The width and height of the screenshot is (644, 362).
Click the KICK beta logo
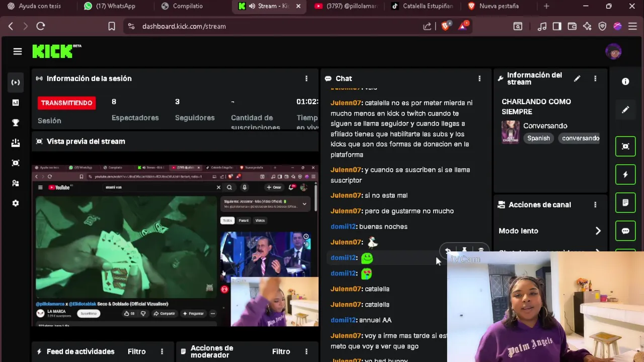point(56,51)
